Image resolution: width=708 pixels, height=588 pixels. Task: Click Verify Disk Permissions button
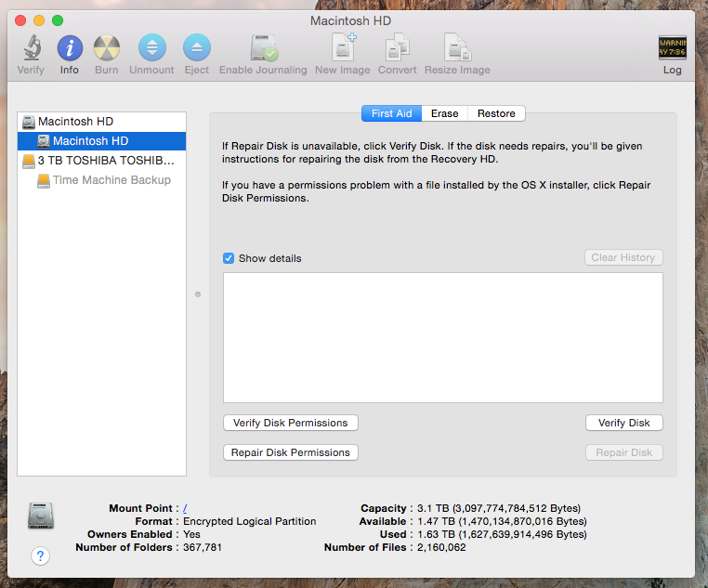pyautogui.click(x=290, y=423)
